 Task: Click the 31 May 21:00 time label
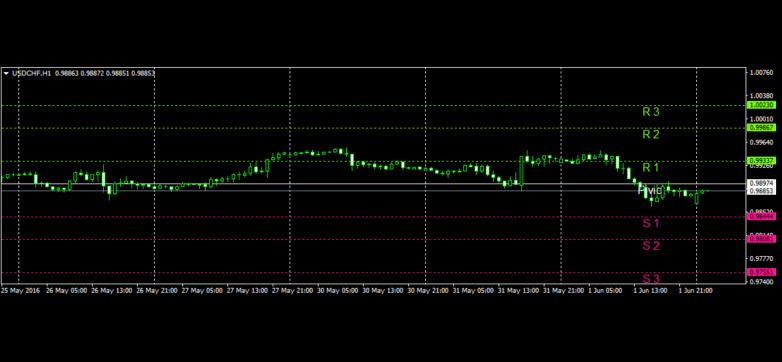pyautogui.click(x=564, y=290)
